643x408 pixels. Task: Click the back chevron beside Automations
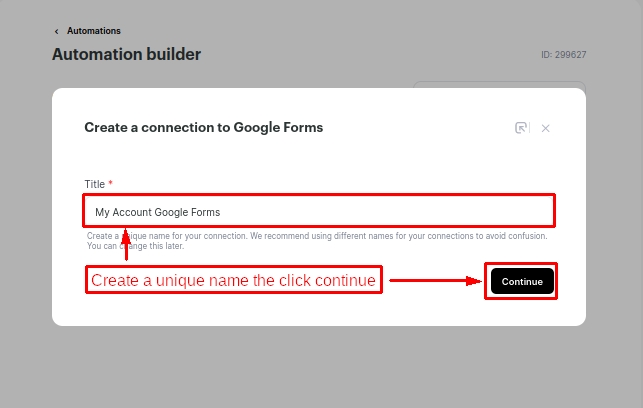(x=57, y=32)
